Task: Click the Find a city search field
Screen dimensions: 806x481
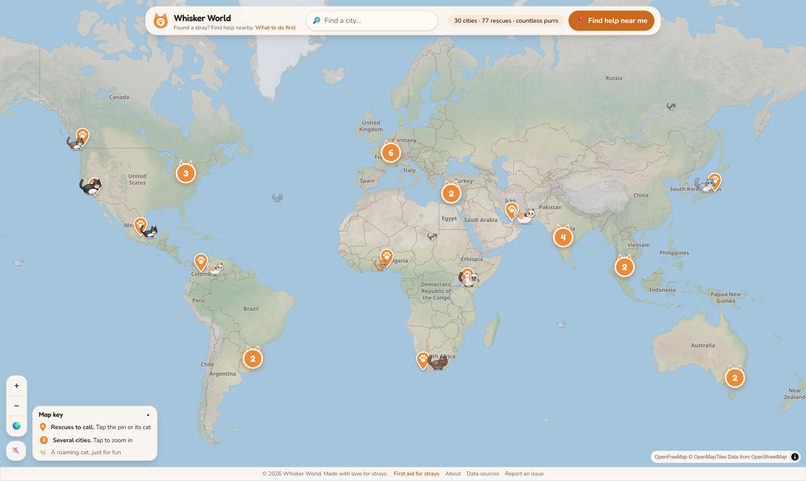Action: 372,21
